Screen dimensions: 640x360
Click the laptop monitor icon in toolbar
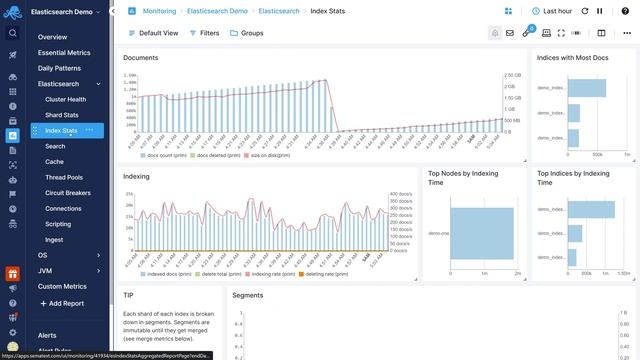click(x=546, y=33)
